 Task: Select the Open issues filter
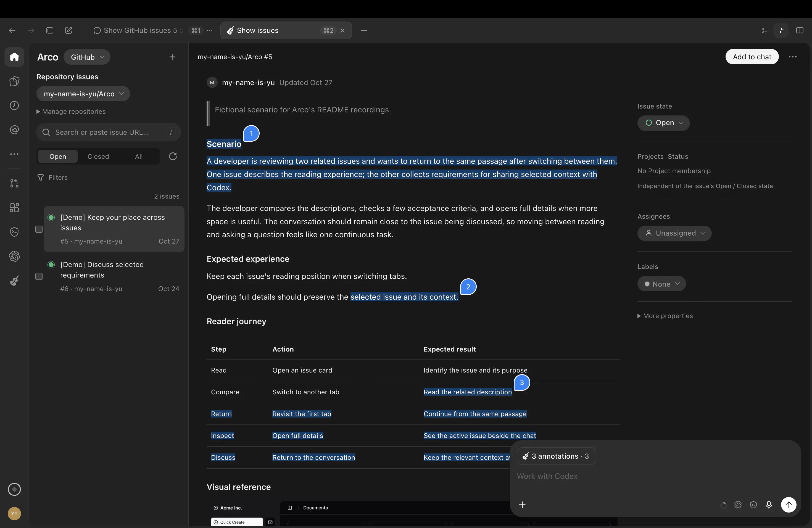[58, 156]
